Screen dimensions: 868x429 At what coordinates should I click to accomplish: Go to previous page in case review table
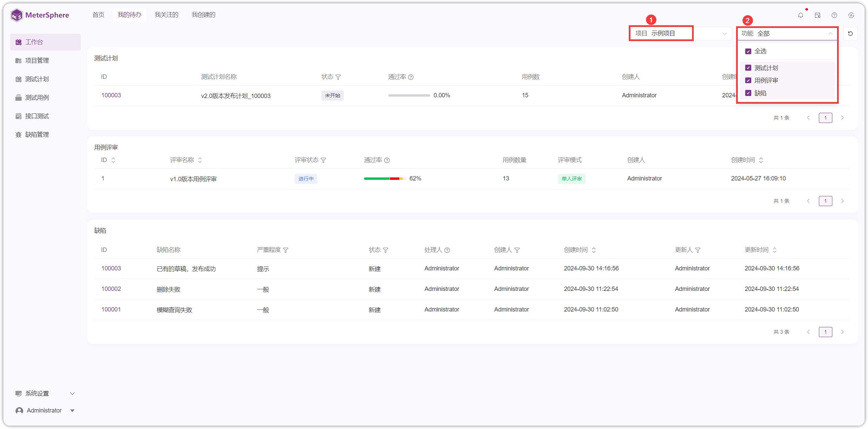tap(808, 201)
